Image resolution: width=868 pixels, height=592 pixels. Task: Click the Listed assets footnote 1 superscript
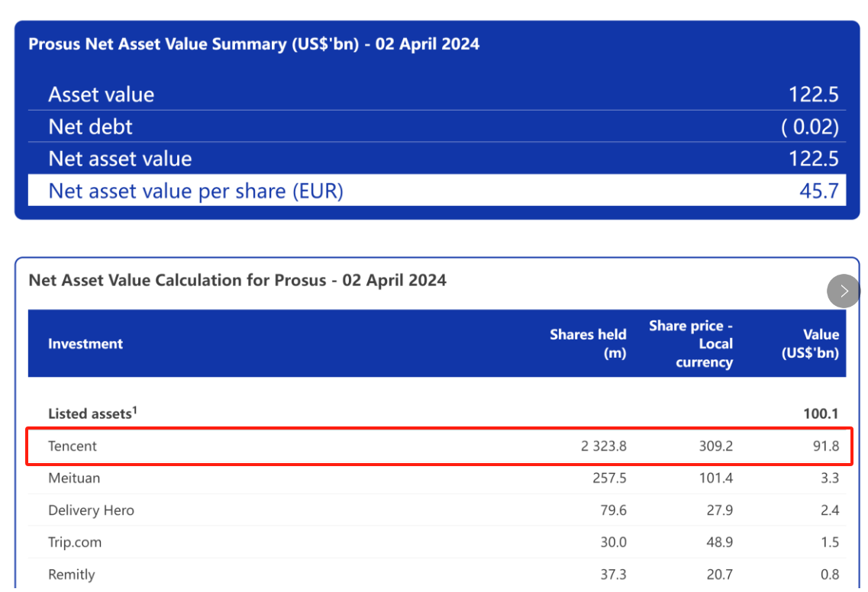[x=134, y=410]
